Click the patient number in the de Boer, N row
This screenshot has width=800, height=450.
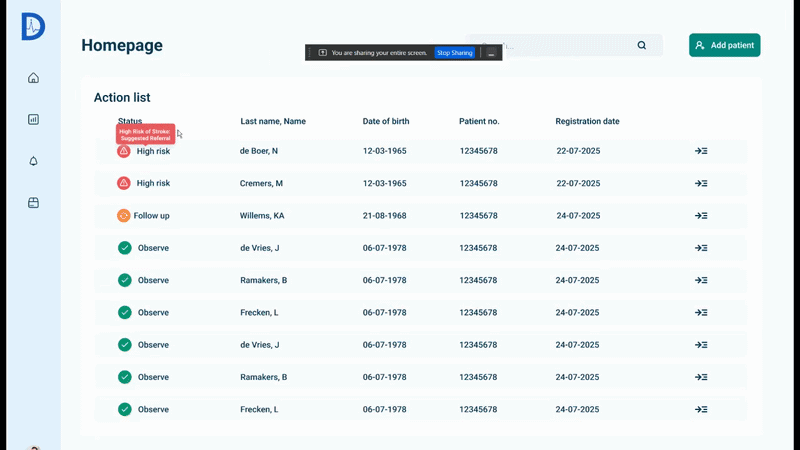(479, 151)
